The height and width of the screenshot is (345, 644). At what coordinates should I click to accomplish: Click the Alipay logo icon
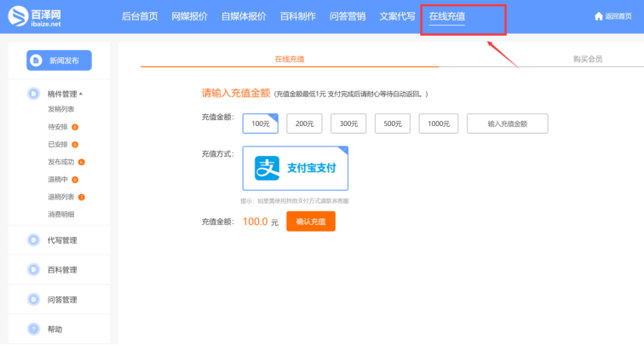(x=268, y=168)
